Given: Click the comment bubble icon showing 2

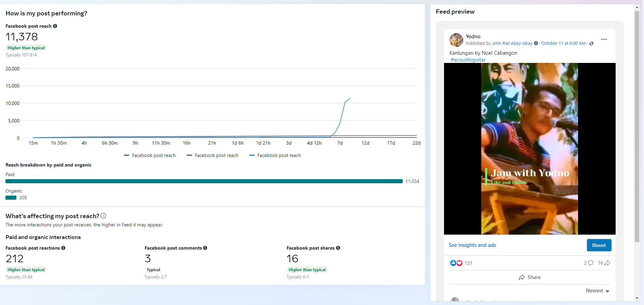Looking at the screenshot, I should coord(590,263).
